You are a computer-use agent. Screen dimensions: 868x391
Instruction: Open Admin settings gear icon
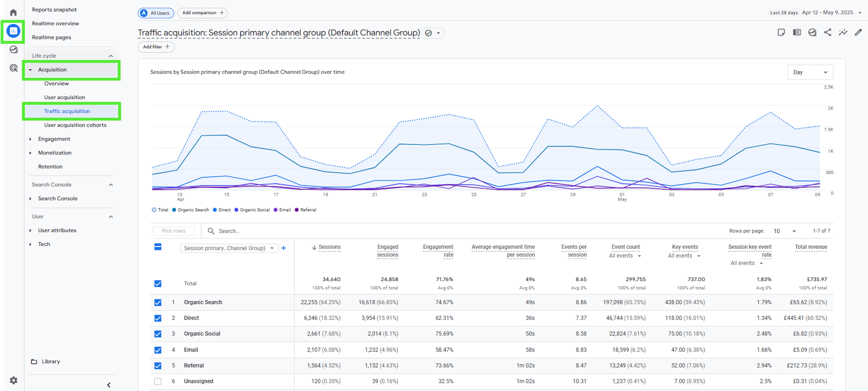14,380
